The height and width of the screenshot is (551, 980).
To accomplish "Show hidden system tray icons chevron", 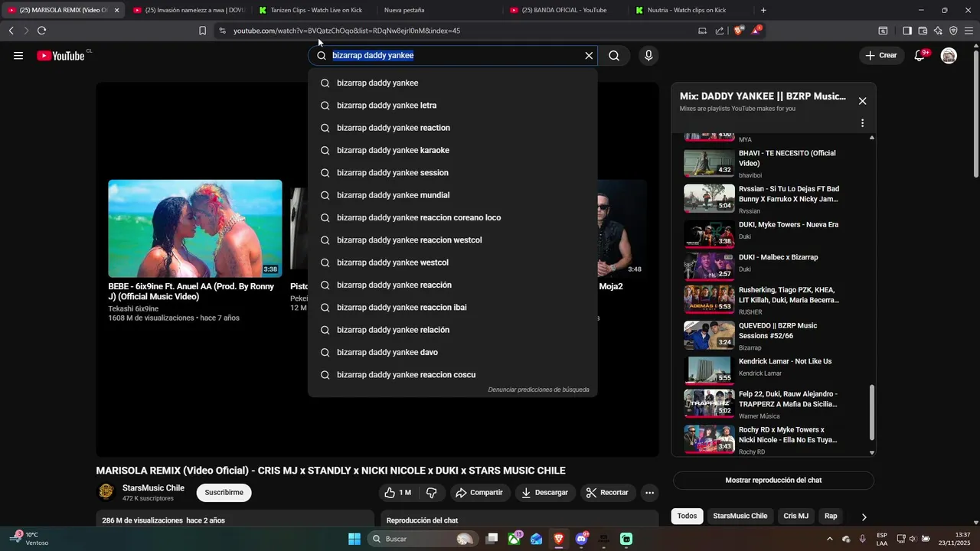I will click(830, 539).
